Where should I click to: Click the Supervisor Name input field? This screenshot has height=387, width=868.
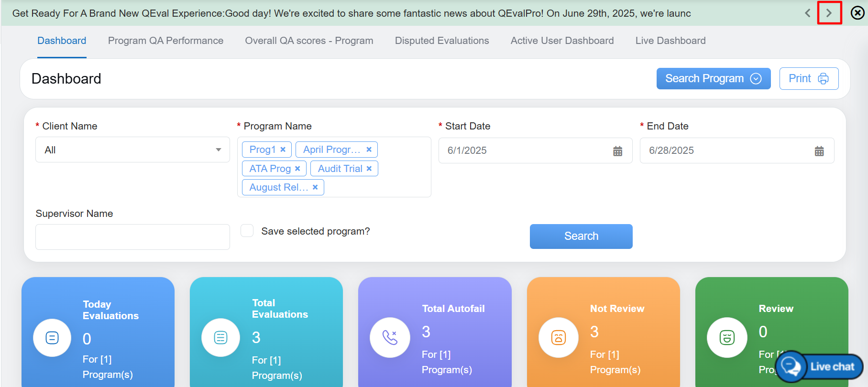[x=132, y=237]
